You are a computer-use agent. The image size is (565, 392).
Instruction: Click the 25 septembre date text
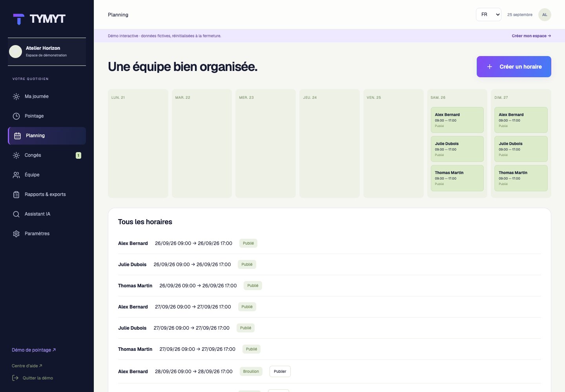[520, 15]
